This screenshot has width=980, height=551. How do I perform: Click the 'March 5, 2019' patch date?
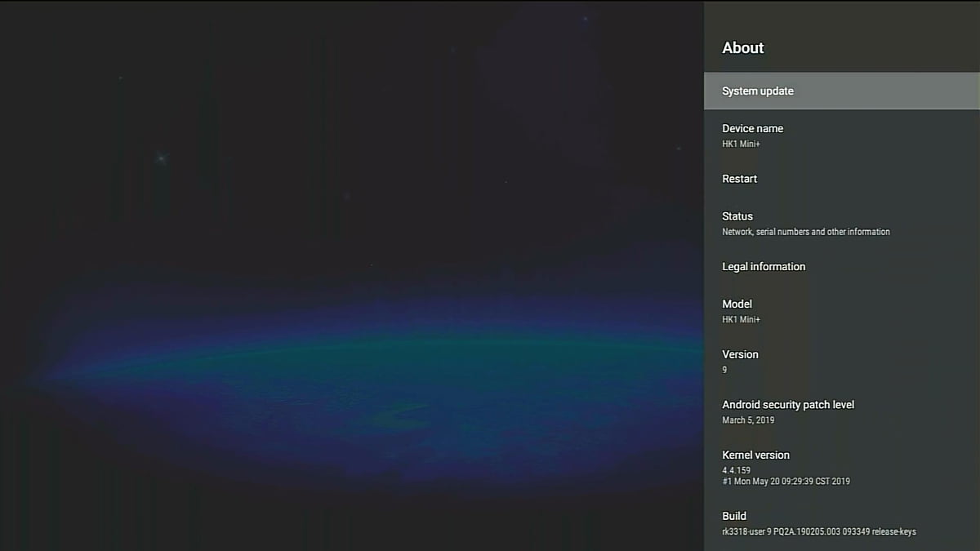pos(748,420)
